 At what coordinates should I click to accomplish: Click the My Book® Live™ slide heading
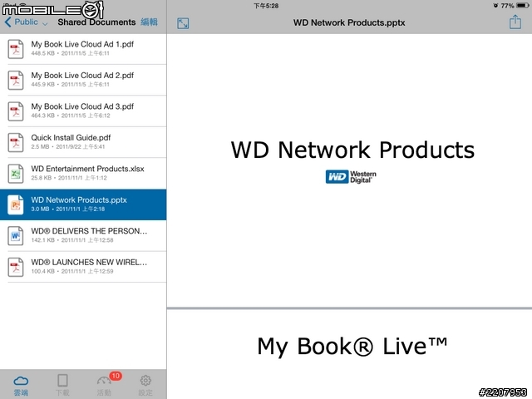[x=352, y=347]
